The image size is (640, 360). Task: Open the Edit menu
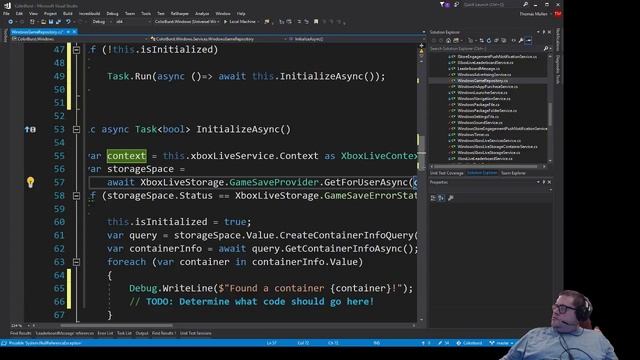[19, 13]
